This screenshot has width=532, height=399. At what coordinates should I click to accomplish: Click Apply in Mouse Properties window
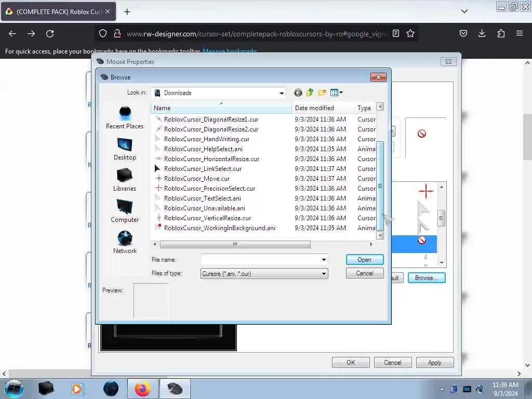click(x=435, y=362)
